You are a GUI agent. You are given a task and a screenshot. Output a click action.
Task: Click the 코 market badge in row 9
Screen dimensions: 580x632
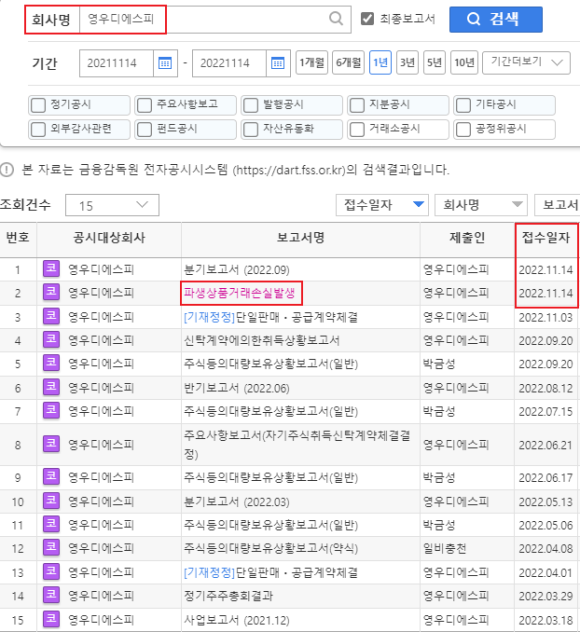[51, 477]
